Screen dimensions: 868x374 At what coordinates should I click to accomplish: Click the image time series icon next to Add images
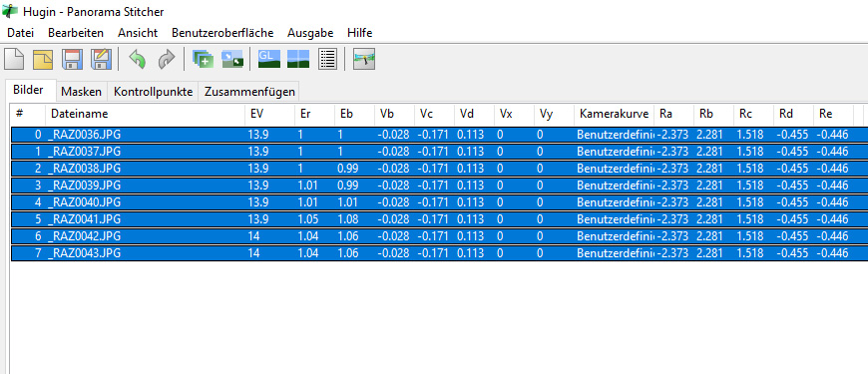(232, 59)
